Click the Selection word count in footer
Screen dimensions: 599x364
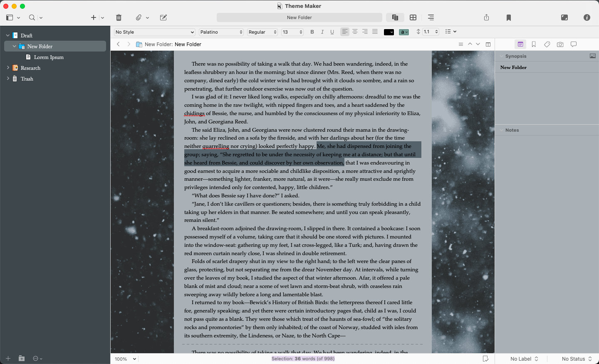[x=303, y=359]
